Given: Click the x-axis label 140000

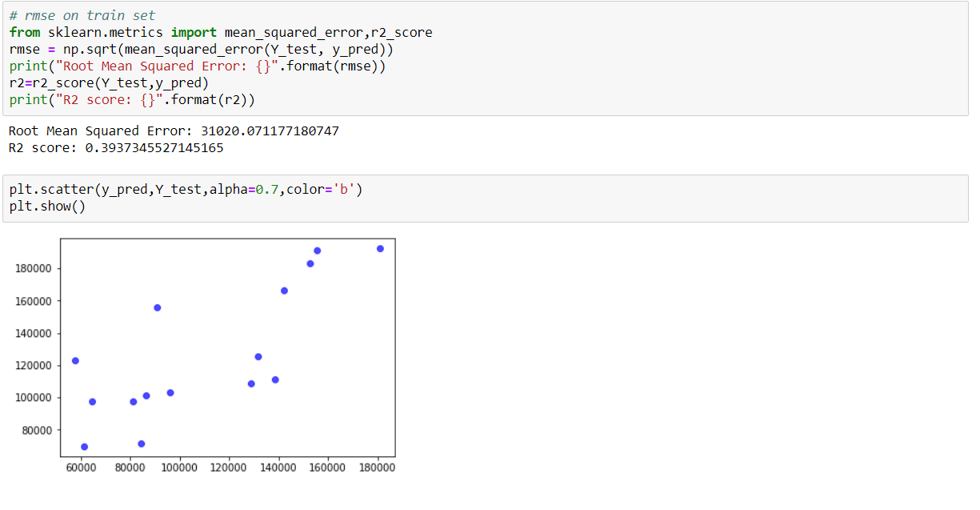Looking at the screenshot, I should [x=278, y=468].
